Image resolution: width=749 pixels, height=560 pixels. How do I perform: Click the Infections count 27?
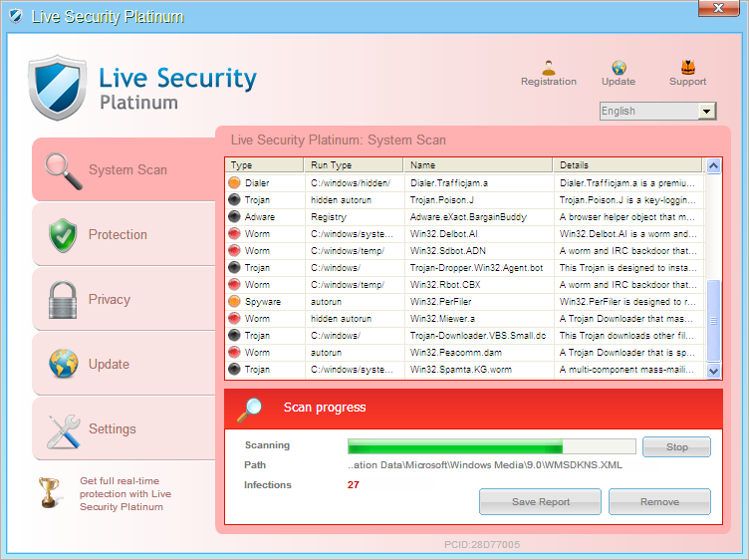[x=353, y=484]
